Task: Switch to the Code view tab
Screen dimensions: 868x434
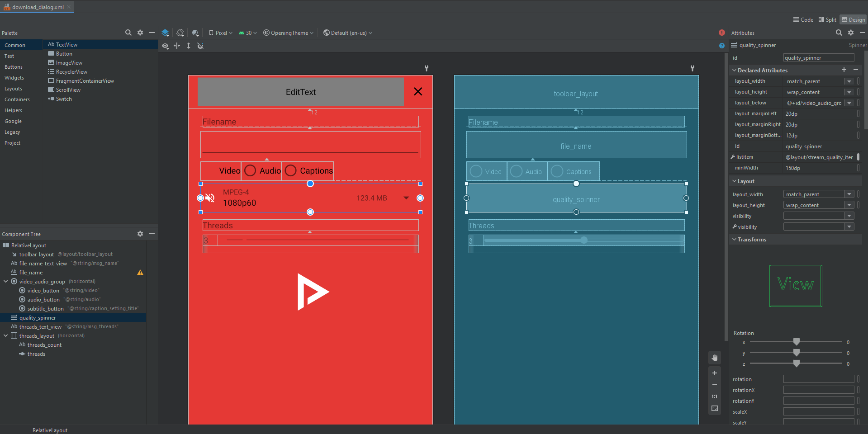Action: 803,19
